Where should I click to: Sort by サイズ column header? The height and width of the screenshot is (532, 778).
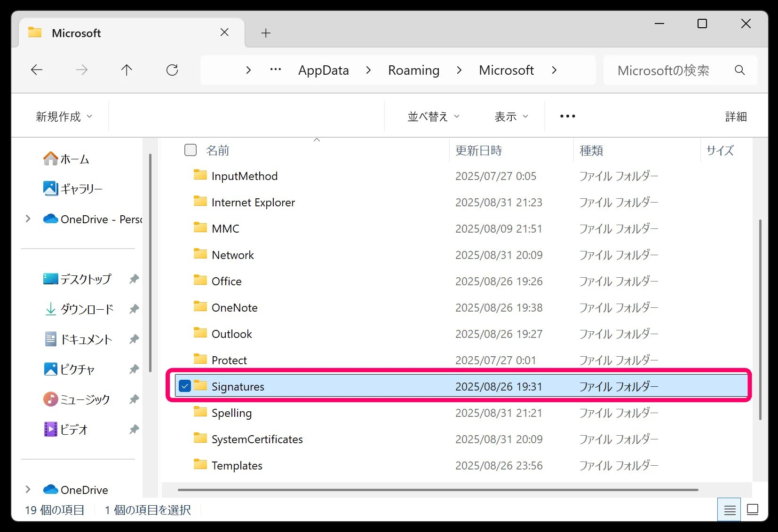click(x=720, y=150)
